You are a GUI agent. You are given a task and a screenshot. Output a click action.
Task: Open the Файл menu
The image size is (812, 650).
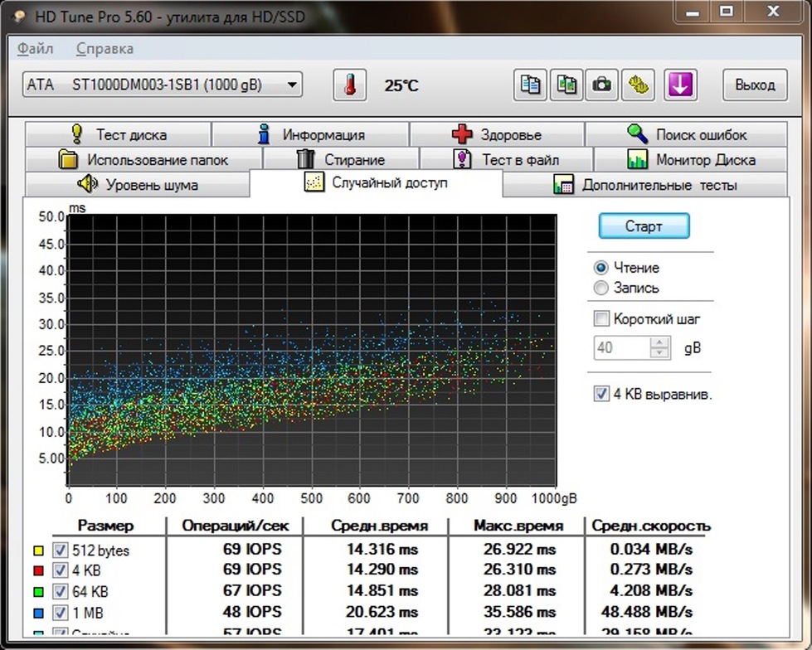pyautogui.click(x=33, y=49)
